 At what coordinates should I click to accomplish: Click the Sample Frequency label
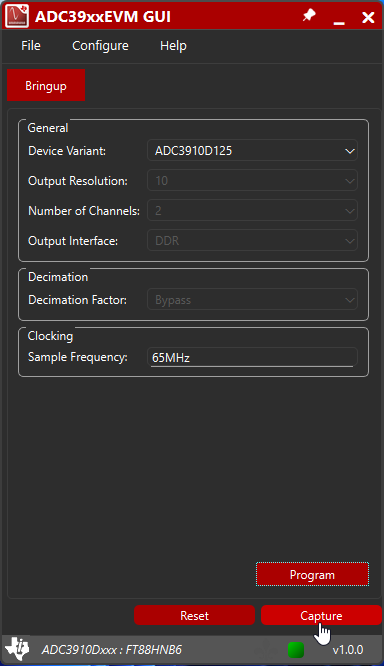coord(78,357)
